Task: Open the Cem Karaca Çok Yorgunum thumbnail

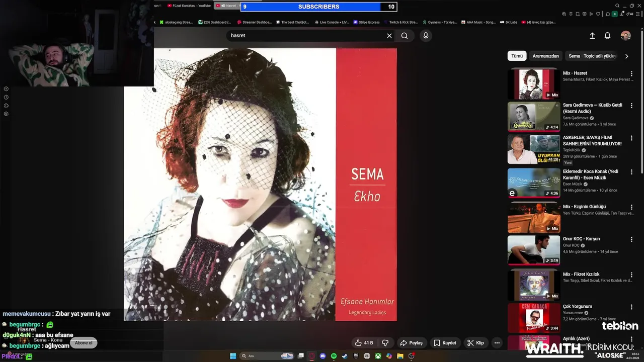Action: (534, 318)
